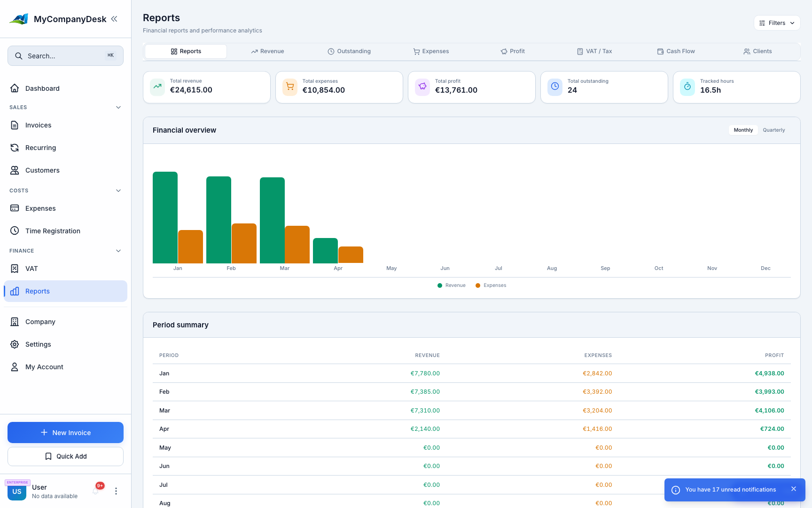Click the notifications bell icon
The width and height of the screenshot is (812, 508).
click(97, 491)
